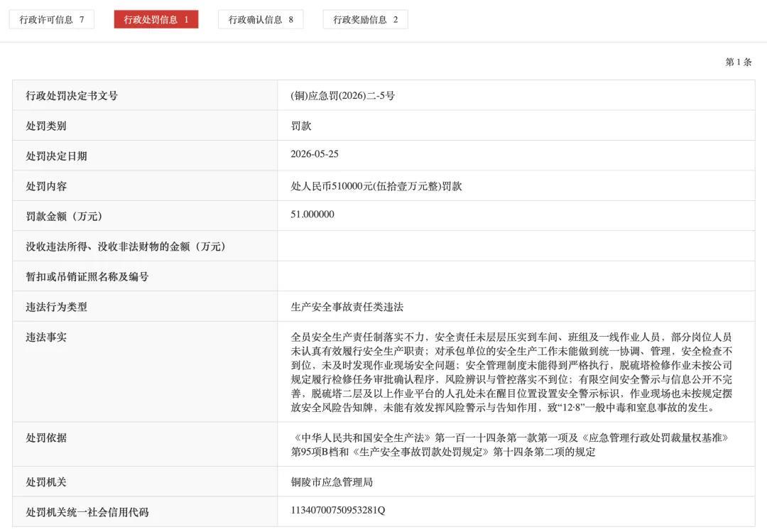Select the 行政处罚信息 1 tab
Viewport: 767px width, 532px height.
156,20
